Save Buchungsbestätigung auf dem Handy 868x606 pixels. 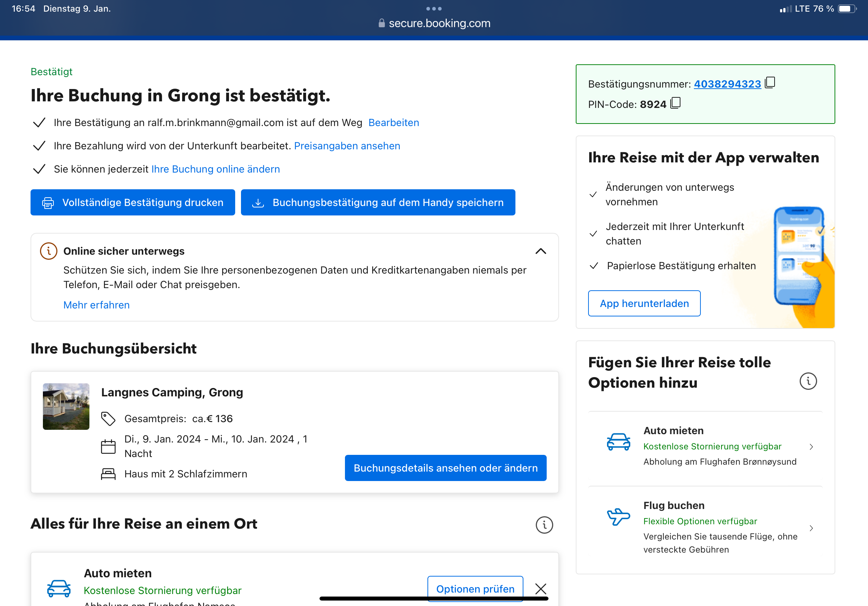[x=378, y=202]
